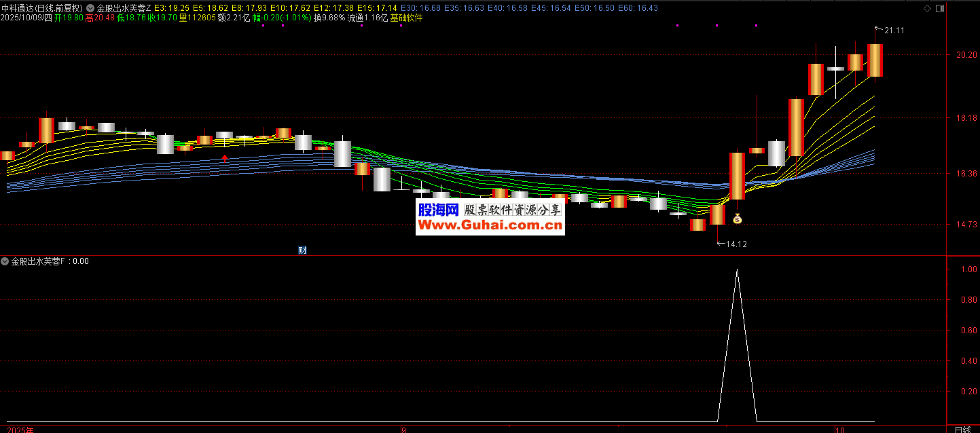Click the peak of the white signal spike
The width and height of the screenshot is (980, 433).
737,270
